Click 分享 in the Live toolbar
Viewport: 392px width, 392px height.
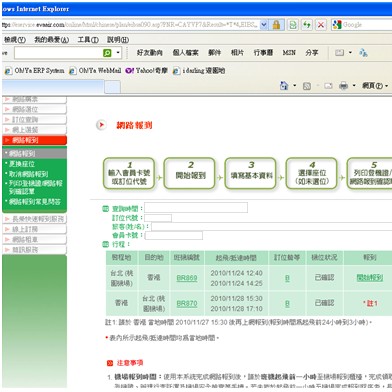click(x=312, y=52)
